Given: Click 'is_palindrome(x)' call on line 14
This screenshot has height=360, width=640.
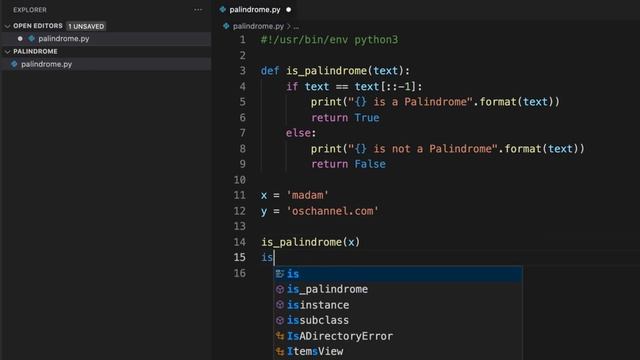Looking at the screenshot, I should (x=311, y=242).
